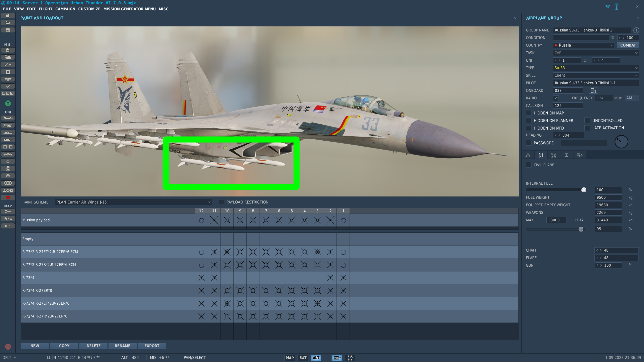Toggle the RADIO checkbox
644x362 pixels.
pos(556,98)
